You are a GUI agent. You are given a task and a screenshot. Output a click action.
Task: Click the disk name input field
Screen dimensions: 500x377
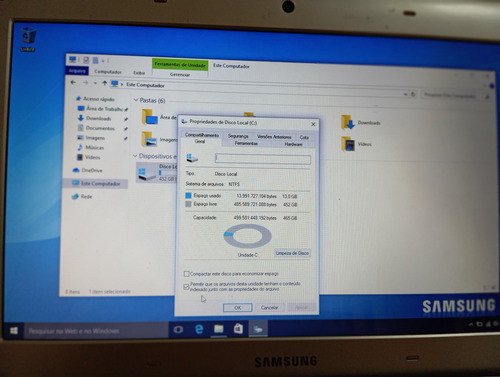point(263,159)
